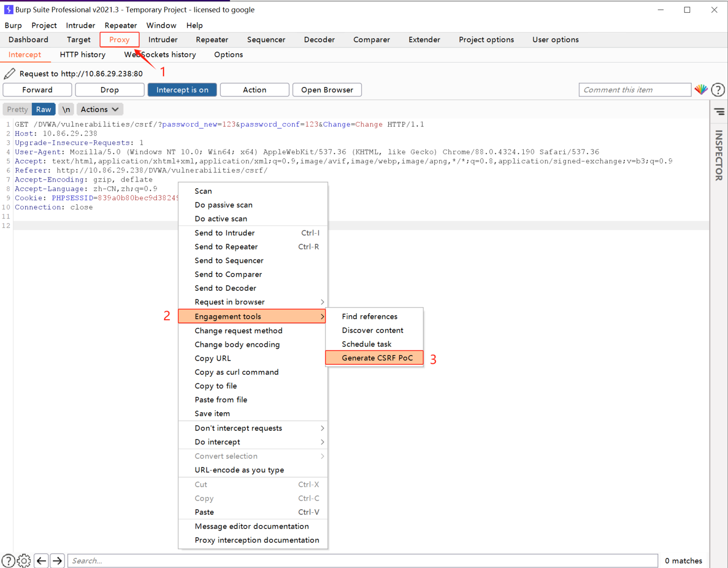Viewport: 728px width, 568px height.
Task: Switch to the HTTP history tab
Action: click(x=82, y=55)
